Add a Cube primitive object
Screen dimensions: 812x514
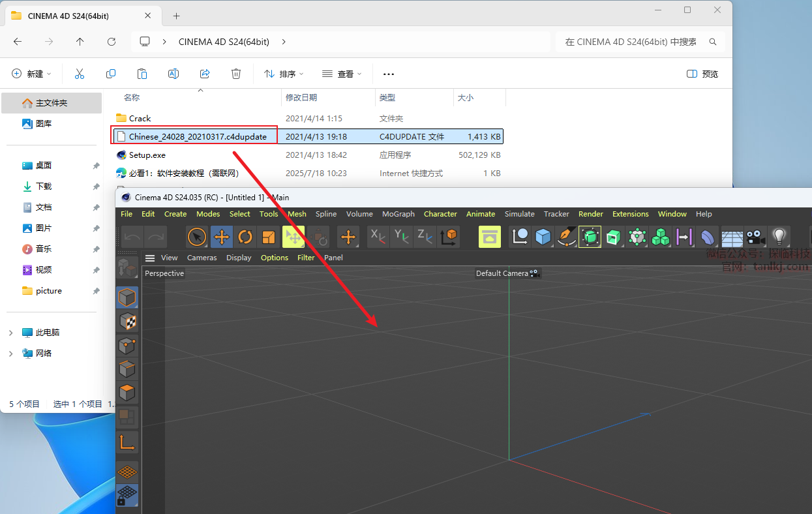coord(543,237)
